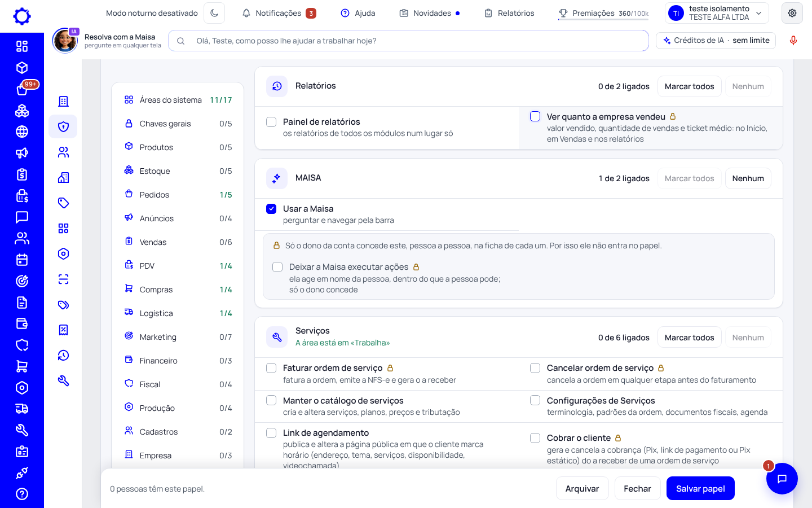Open settings gear icon
The height and width of the screenshot is (508, 812).
[792, 13]
